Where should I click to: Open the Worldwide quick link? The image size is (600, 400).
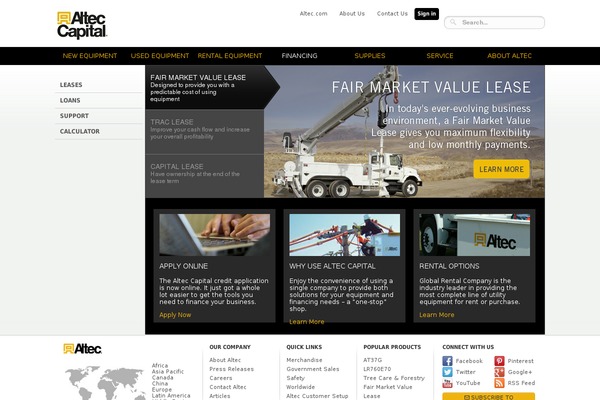point(301,387)
